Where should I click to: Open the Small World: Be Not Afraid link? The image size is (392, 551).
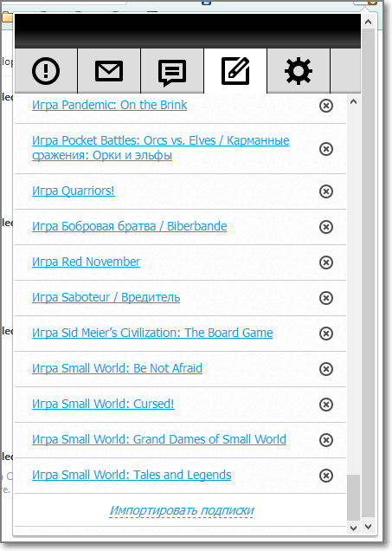click(117, 368)
